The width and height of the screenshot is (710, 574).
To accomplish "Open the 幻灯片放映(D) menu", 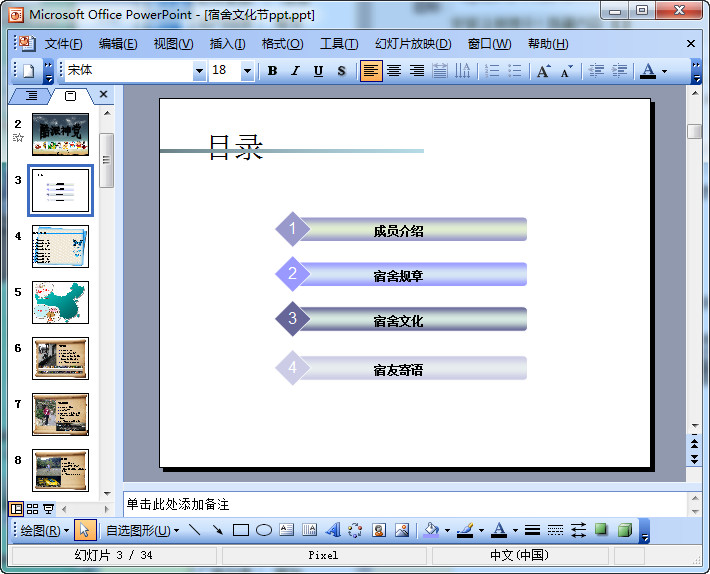I will pyautogui.click(x=413, y=44).
